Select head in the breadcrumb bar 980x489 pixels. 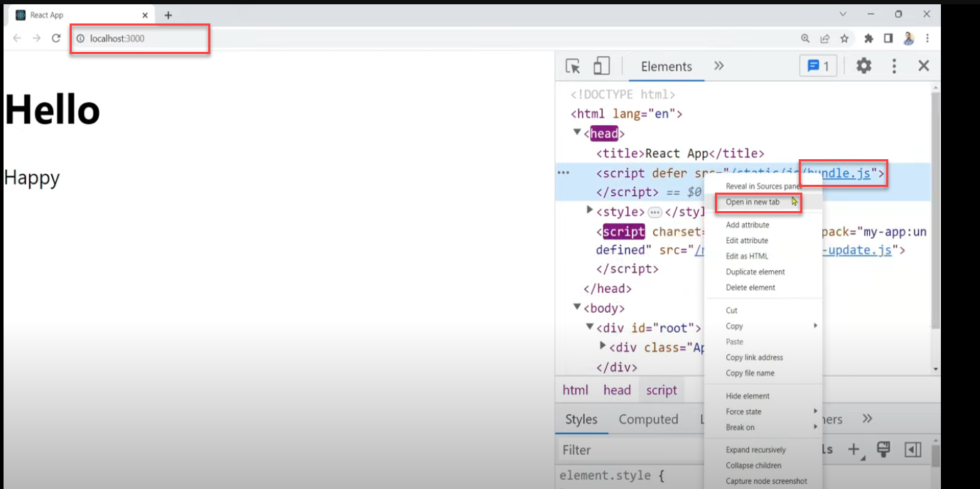[x=617, y=389]
